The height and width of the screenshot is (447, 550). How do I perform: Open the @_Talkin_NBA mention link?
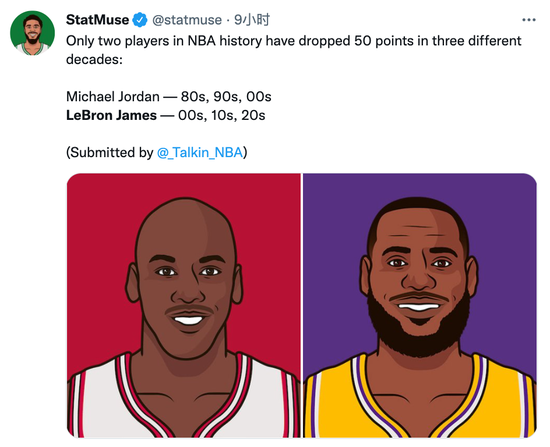pyautogui.click(x=200, y=153)
